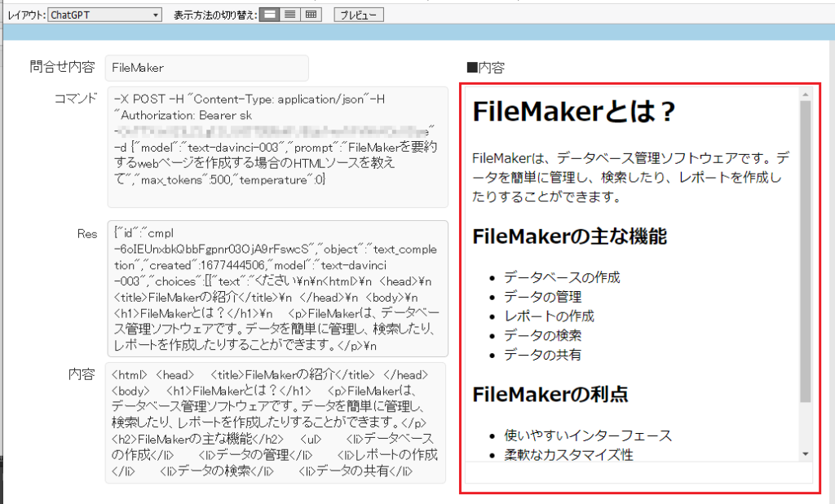Switch to table view icon

311,15
